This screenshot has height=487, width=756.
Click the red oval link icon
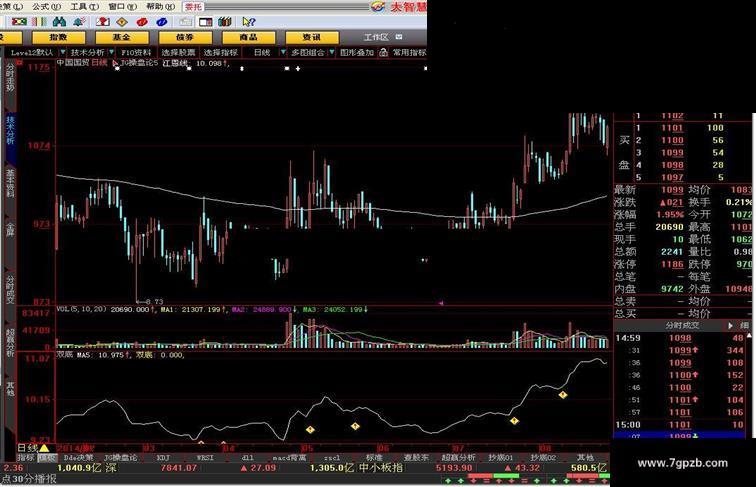click(142, 22)
